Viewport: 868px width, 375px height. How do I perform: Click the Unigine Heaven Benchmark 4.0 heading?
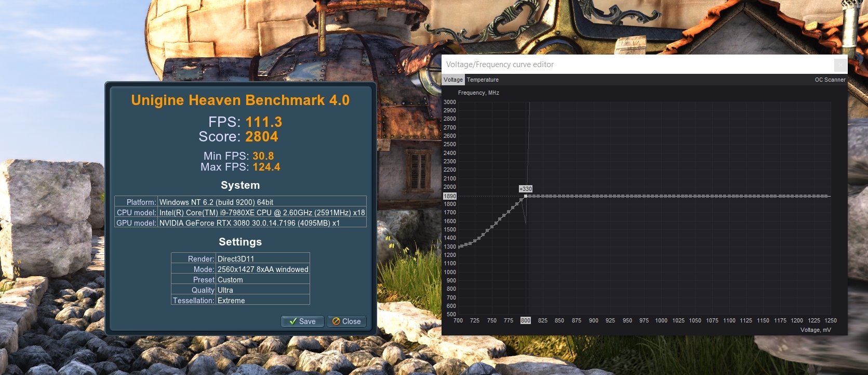tap(240, 100)
